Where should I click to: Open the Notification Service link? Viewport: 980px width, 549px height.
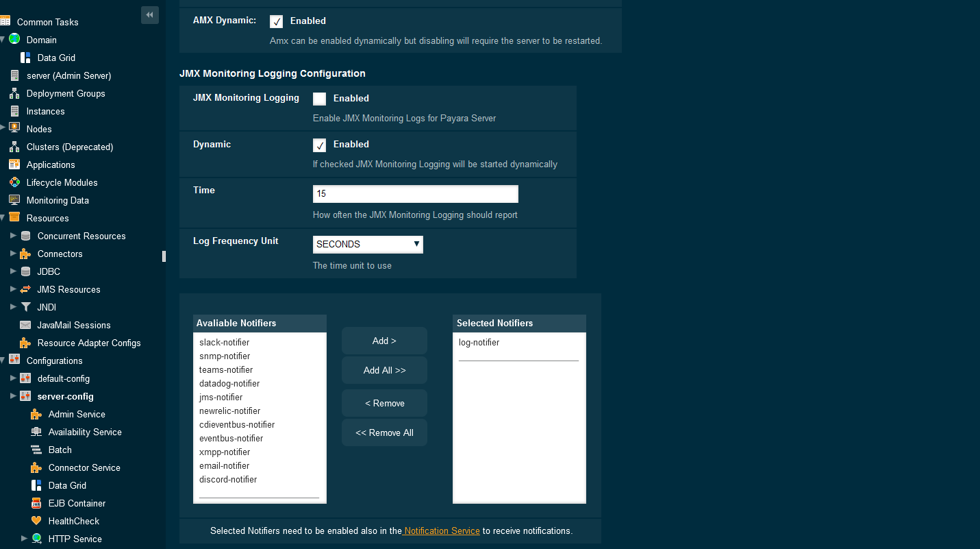point(441,531)
